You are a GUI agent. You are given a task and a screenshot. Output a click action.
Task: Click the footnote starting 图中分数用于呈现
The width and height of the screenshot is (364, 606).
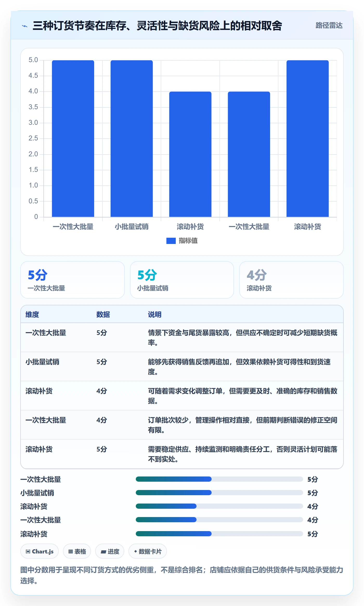(x=182, y=575)
